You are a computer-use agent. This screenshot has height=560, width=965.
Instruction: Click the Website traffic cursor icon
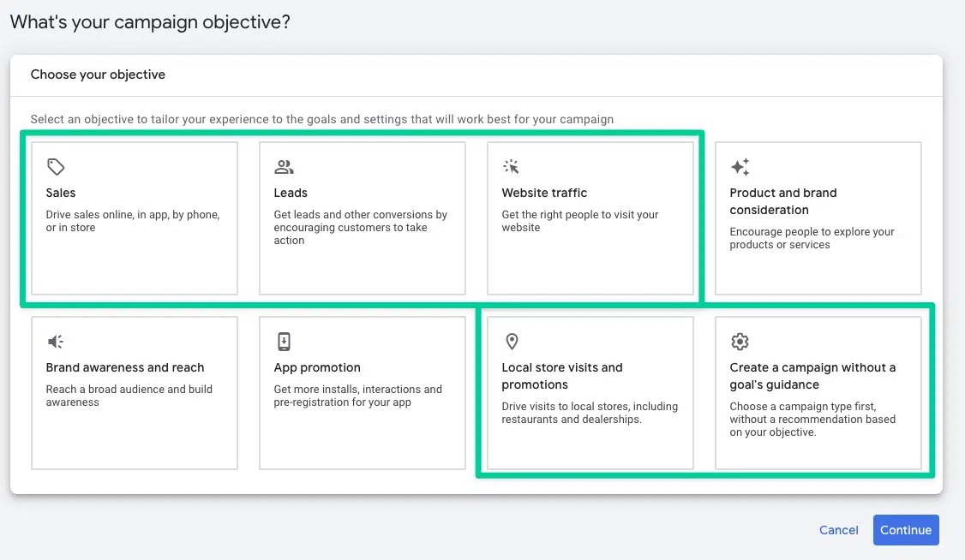pos(512,166)
